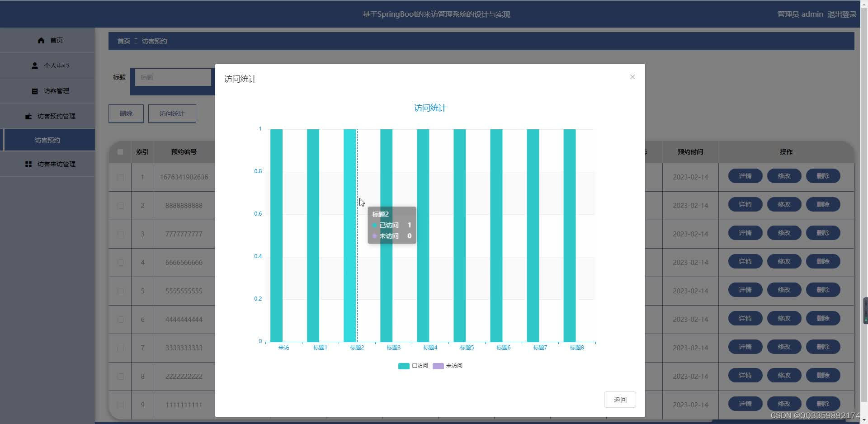The image size is (868, 424).
Task: Click 详情 for row 6666666666
Action: [745, 261]
